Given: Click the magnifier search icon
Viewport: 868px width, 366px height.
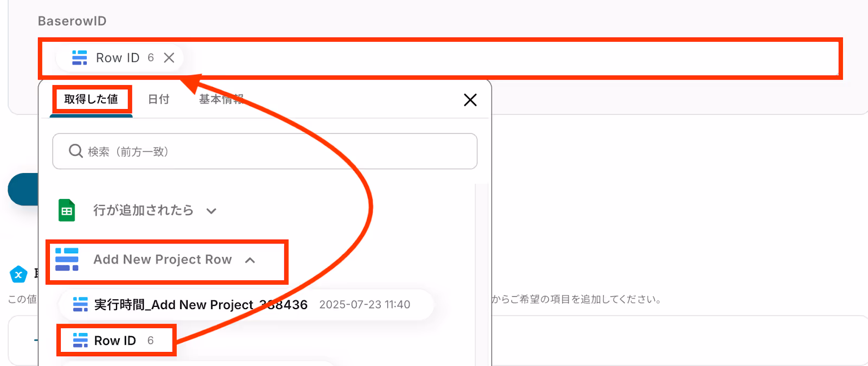Looking at the screenshot, I should click(x=76, y=151).
